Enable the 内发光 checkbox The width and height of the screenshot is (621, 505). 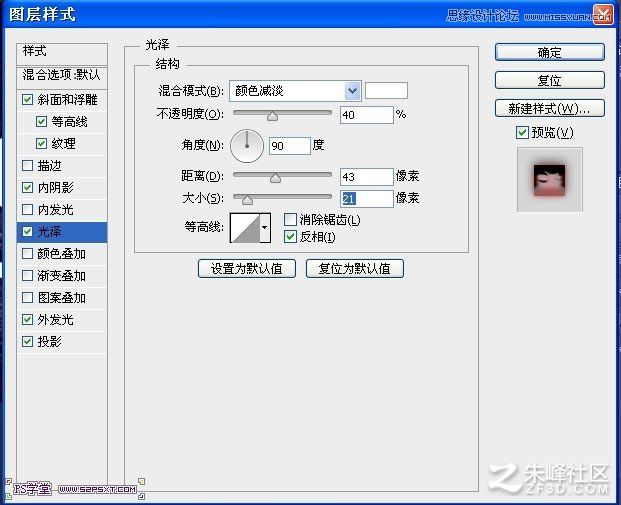(27, 209)
